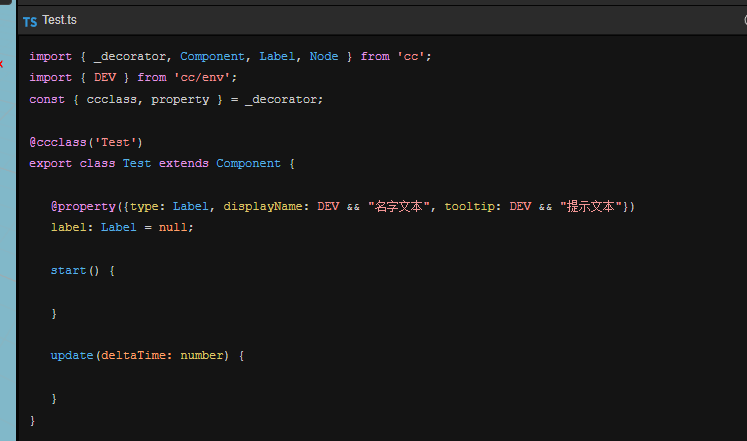Click the word 'Node' in the import

tap(324, 56)
